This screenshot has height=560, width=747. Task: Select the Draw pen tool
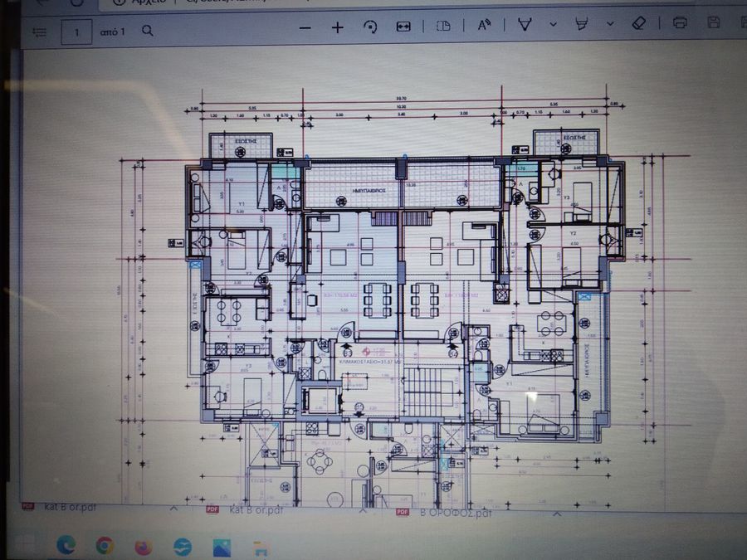[525, 24]
